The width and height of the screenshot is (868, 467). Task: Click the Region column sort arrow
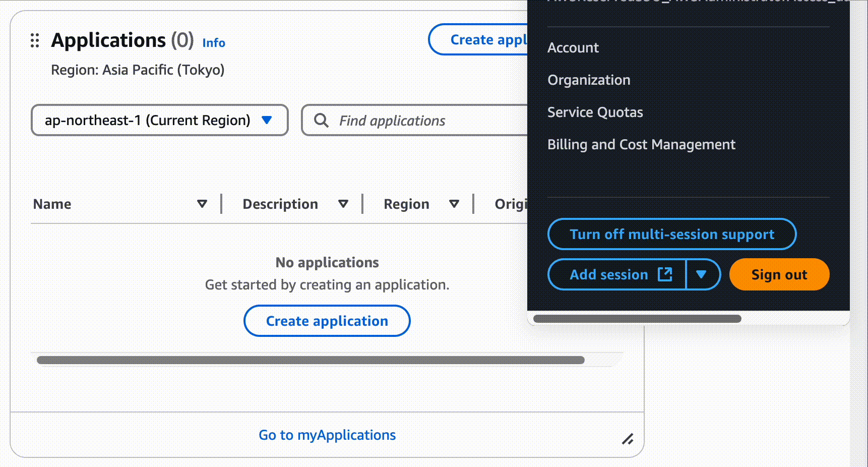pos(454,204)
